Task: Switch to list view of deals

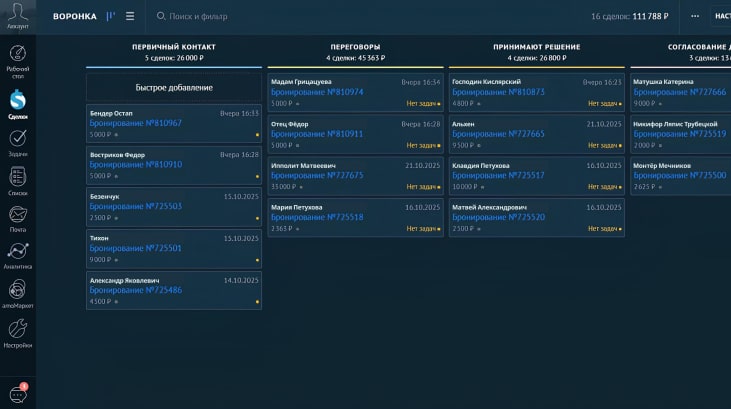Action: click(130, 16)
